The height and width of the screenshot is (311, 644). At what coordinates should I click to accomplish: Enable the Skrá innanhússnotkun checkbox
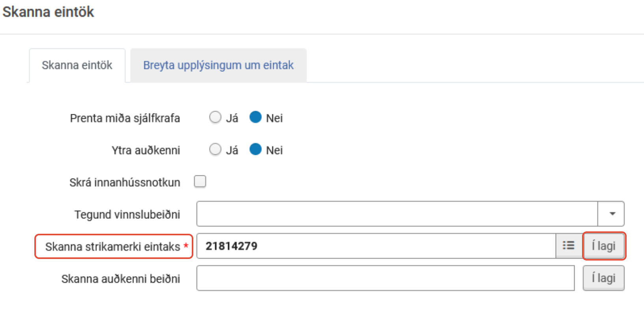tap(200, 182)
